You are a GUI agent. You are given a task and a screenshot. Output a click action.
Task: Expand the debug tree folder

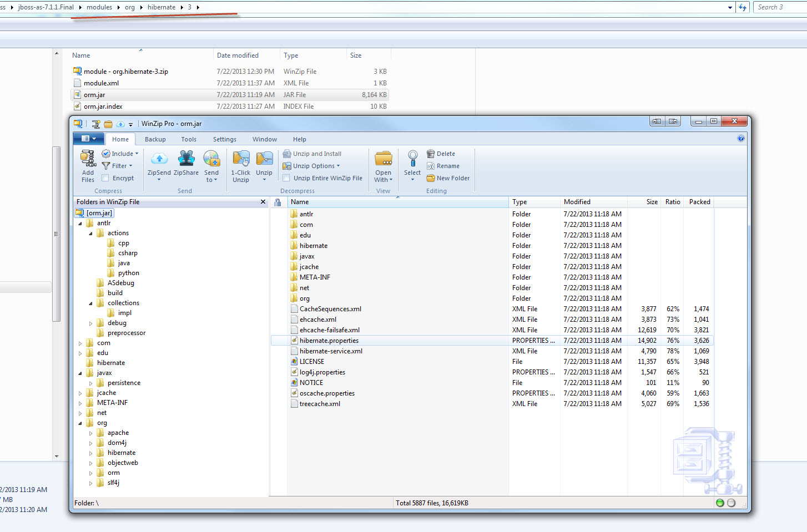(x=90, y=323)
